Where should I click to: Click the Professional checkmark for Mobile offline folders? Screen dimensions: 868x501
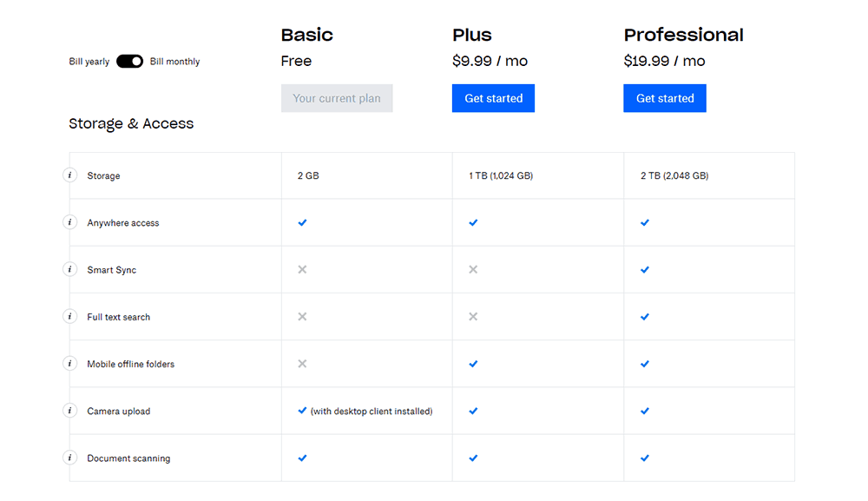[x=645, y=364]
